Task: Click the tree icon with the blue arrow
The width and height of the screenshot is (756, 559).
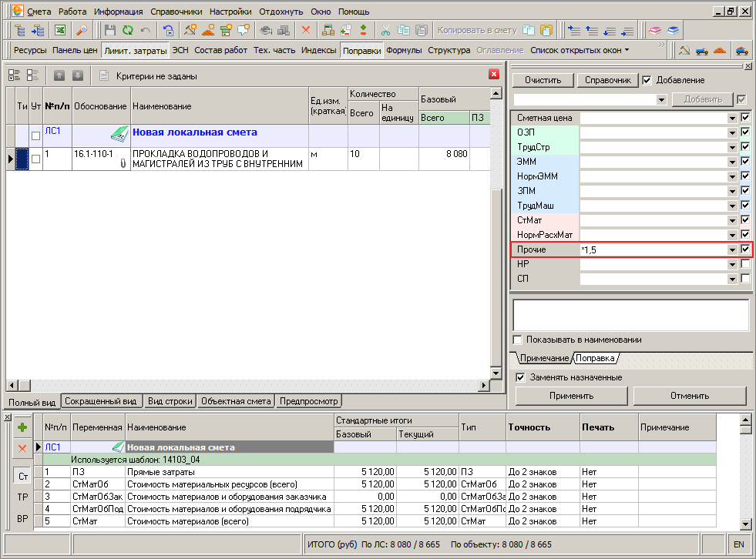Action: coord(38,30)
